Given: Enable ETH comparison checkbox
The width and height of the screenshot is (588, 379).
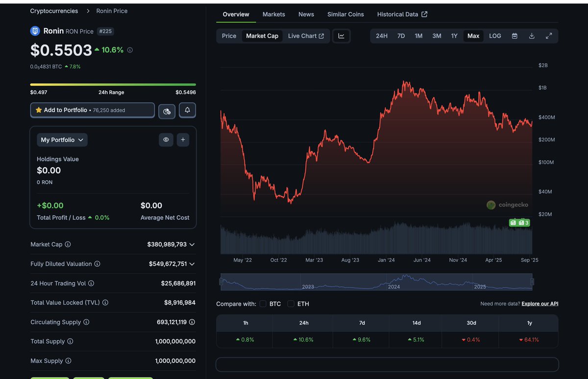Looking at the screenshot, I should pyautogui.click(x=291, y=304).
